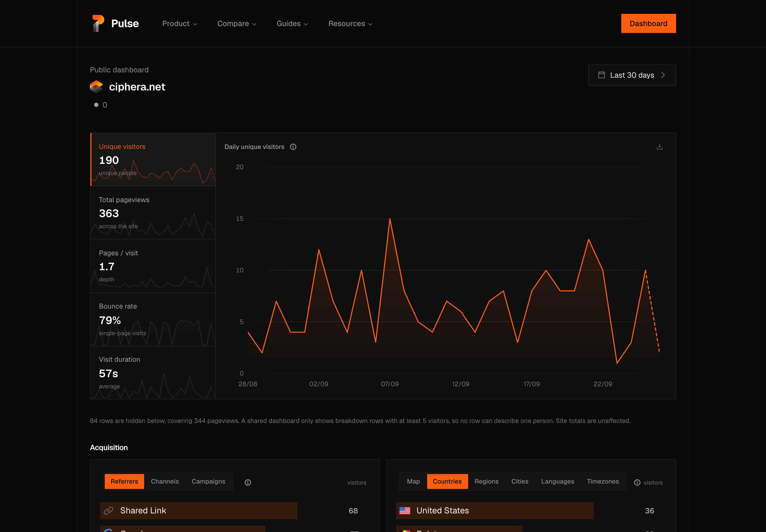Open the Campaigns tab
Viewport: 766px width, 532px height.
coord(208,481)
